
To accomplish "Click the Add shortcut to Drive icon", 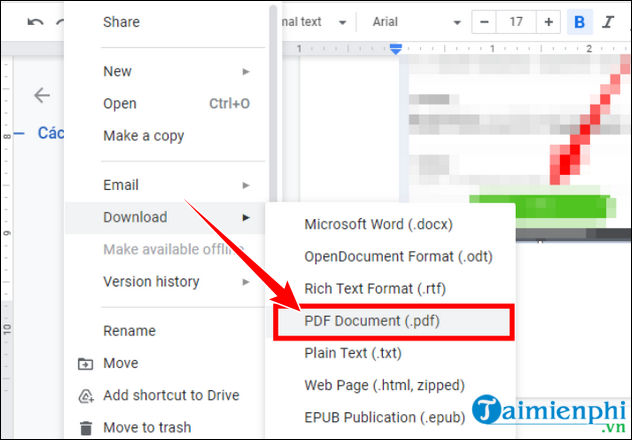I will pyautogui.click(x=85, y=396).
